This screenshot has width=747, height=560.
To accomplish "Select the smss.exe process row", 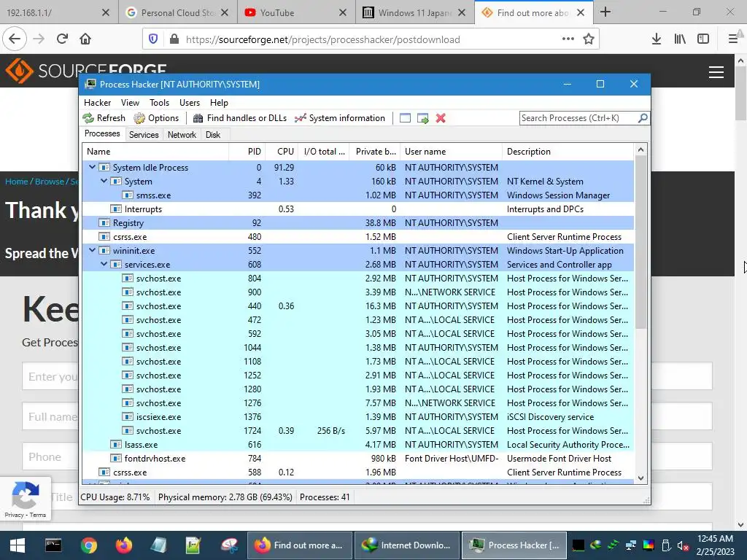I will [358, 195].
